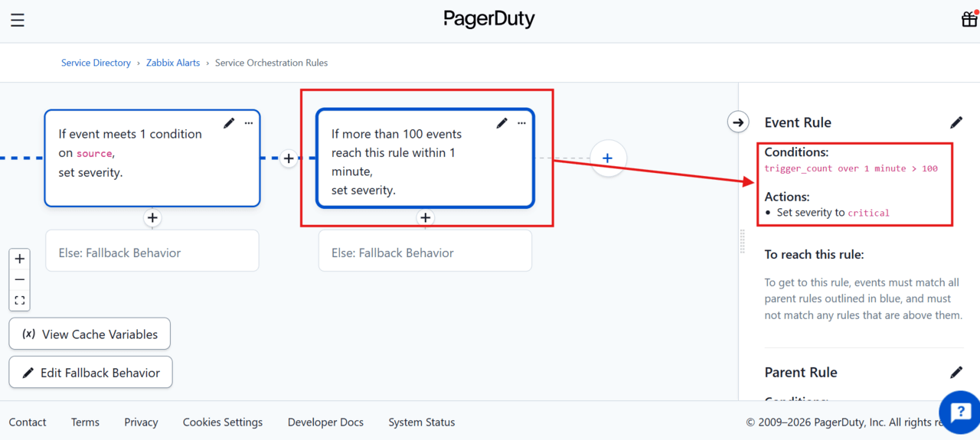Open the help chat widget
This screenshot has width=980, height=440.
coord(960,412)
